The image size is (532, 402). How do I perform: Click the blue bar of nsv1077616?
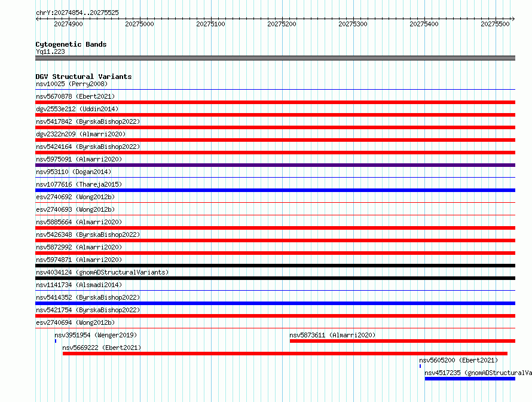click(275, 190)
